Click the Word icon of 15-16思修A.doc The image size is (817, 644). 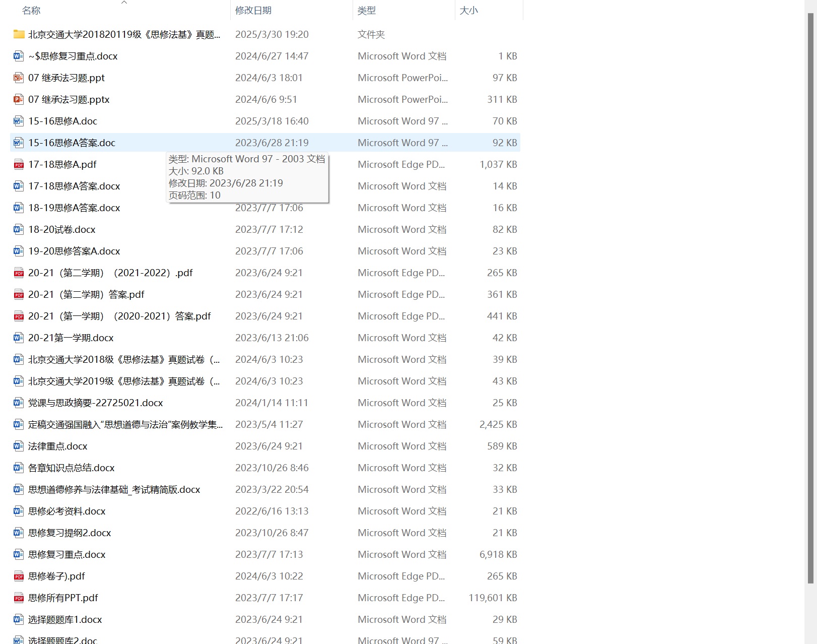(x=19, y=121)
